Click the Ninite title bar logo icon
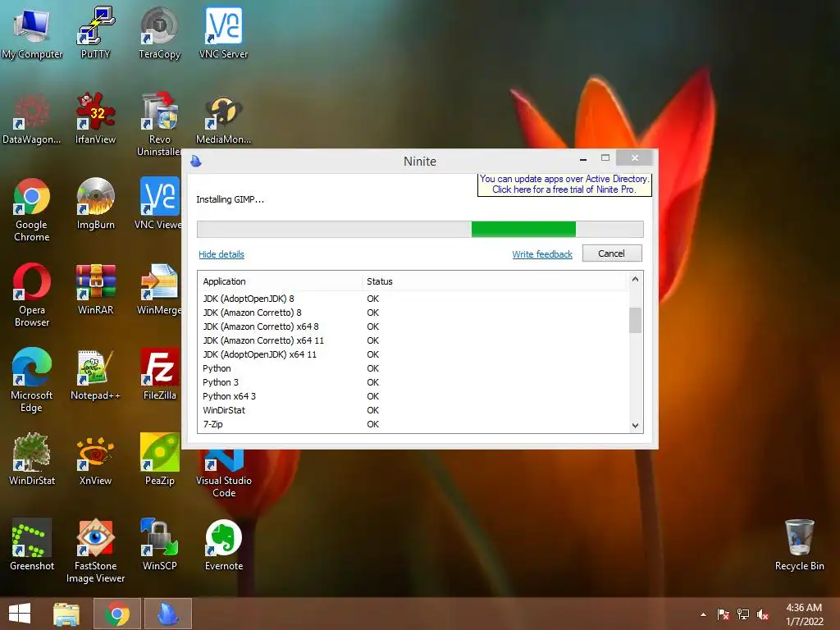The width and height of the screenshot is (840, 630). pyautogui.click(x=196, y=161)
